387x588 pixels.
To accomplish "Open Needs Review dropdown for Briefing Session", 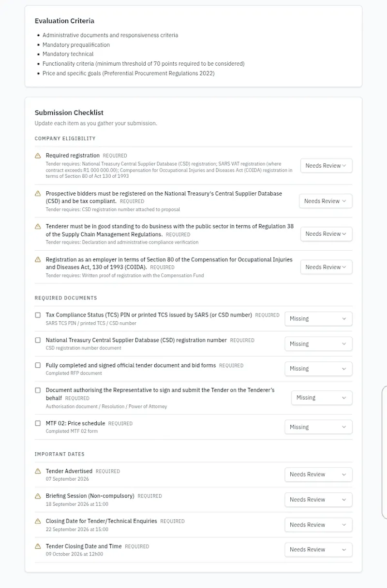I will click(318, 500).
